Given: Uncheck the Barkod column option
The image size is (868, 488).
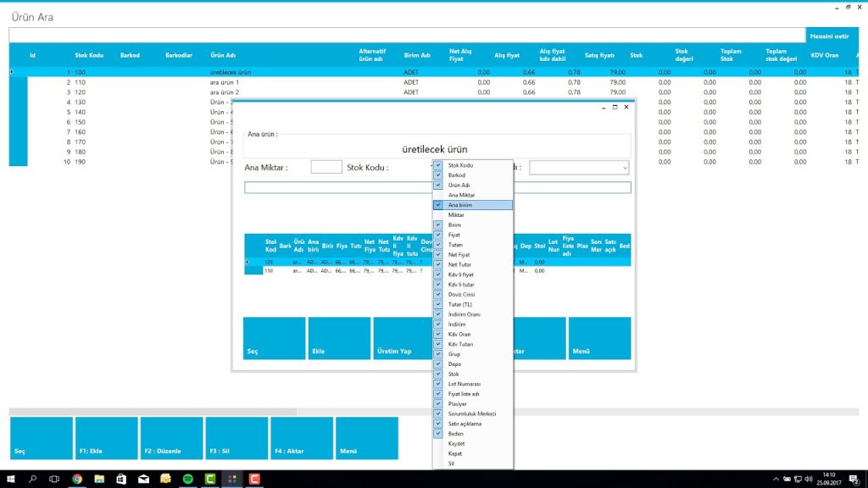Looking at the screenshot, I should (x=438, y=175).
